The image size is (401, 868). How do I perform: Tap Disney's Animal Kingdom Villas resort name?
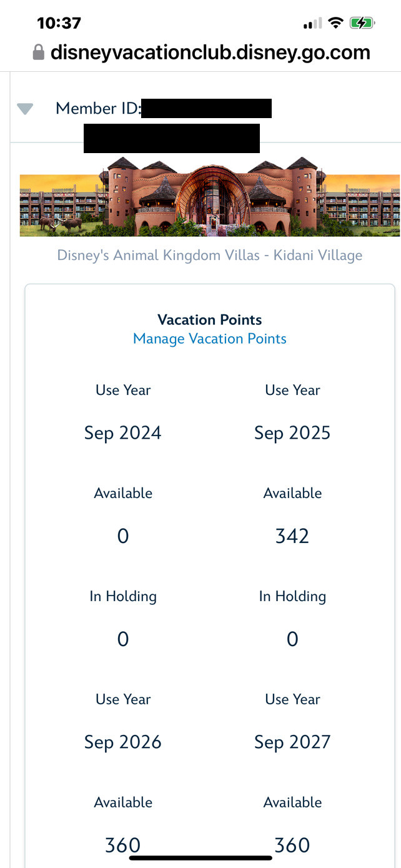[210, 256]
